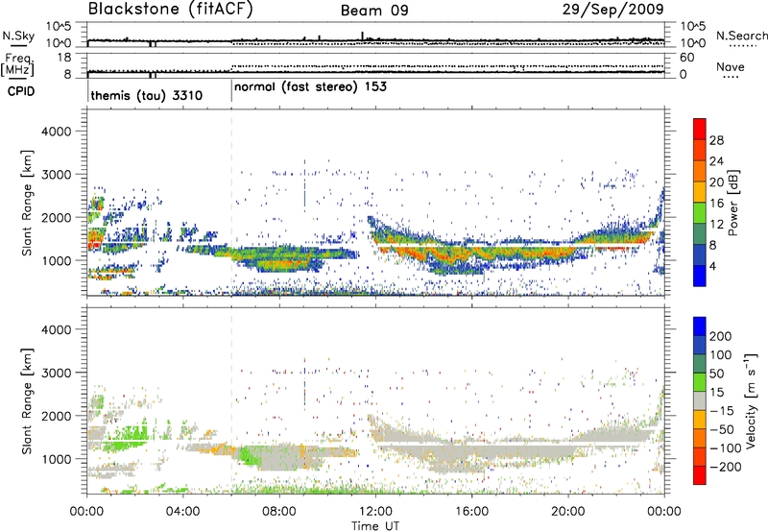Click '3000' tick on the velocity panel axis
768x532 pixels.
[x=56, y=373]
